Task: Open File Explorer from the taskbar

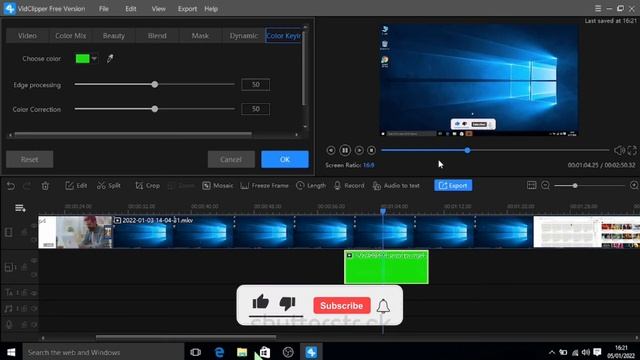Action: click(242, 352)
